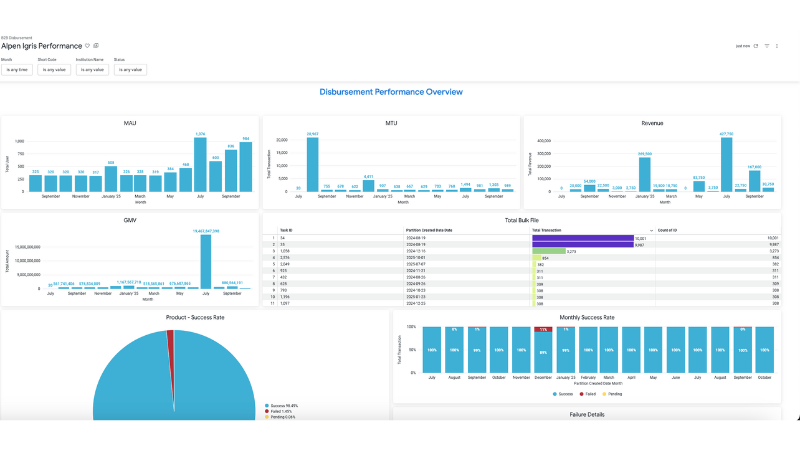Click the Revenue chart title
800x450 pixels.
[x=652, y=123]
